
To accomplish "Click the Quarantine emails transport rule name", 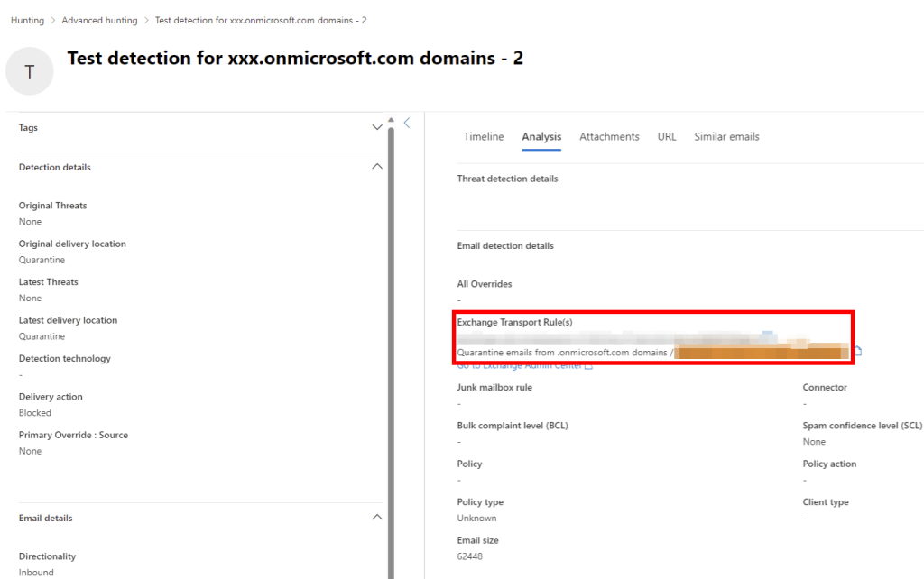I will tap(561, 352).
